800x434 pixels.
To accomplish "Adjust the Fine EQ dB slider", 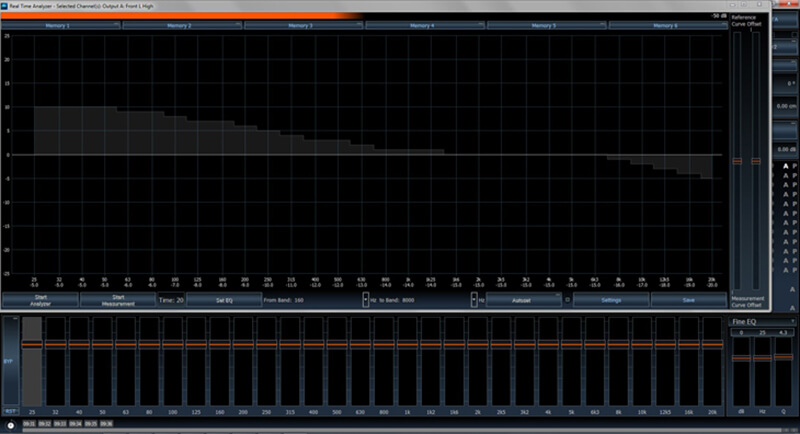I will (741, 359).
